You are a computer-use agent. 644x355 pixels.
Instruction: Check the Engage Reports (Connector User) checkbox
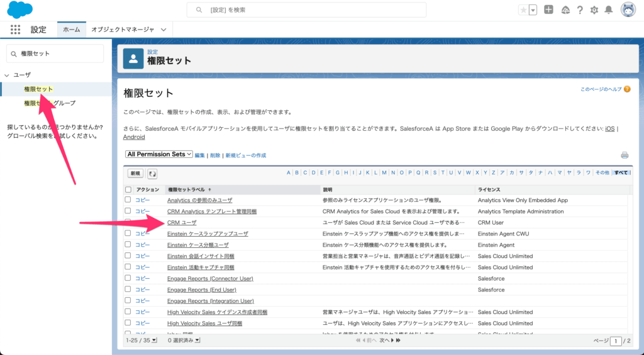128,278
